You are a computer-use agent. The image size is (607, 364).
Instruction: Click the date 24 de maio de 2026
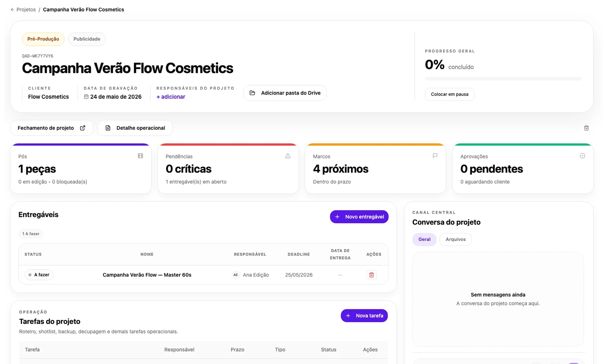(x=116, y=97)
